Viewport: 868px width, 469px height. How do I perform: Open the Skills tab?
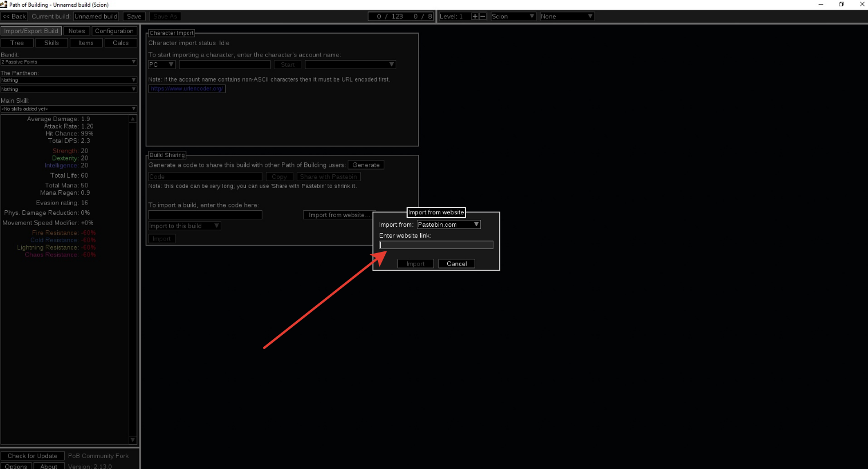51,43
